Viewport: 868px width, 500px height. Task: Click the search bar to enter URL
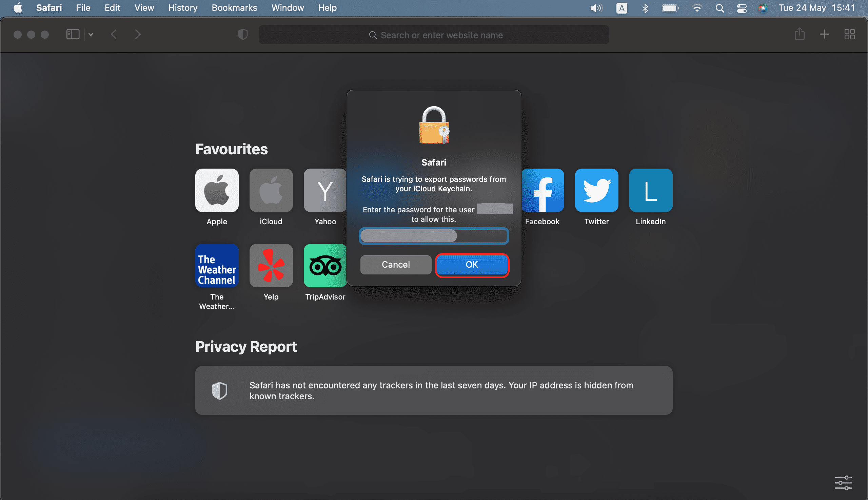pyautogui.click(x=434, y=35)
